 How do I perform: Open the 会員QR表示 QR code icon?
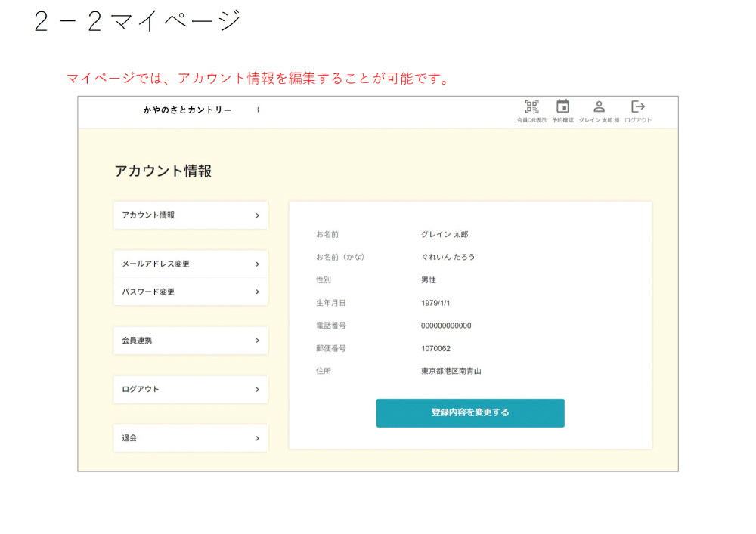coord(531,107)
